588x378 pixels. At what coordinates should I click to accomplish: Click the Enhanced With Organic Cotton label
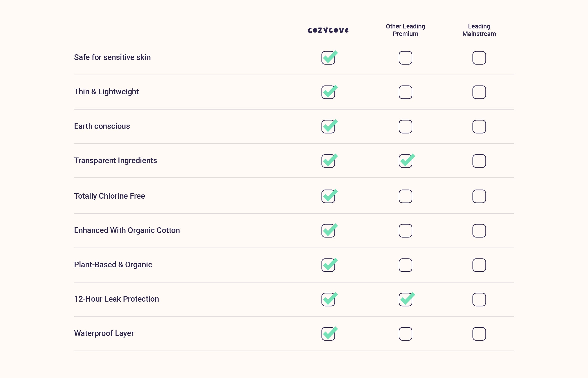coord(127,230)
